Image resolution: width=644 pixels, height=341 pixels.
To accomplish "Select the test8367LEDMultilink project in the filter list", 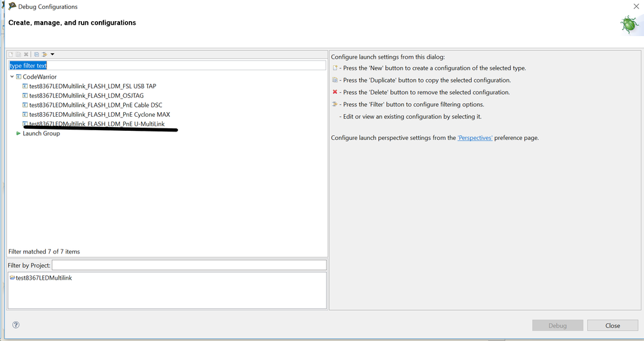I will click(x=43, y=278).
